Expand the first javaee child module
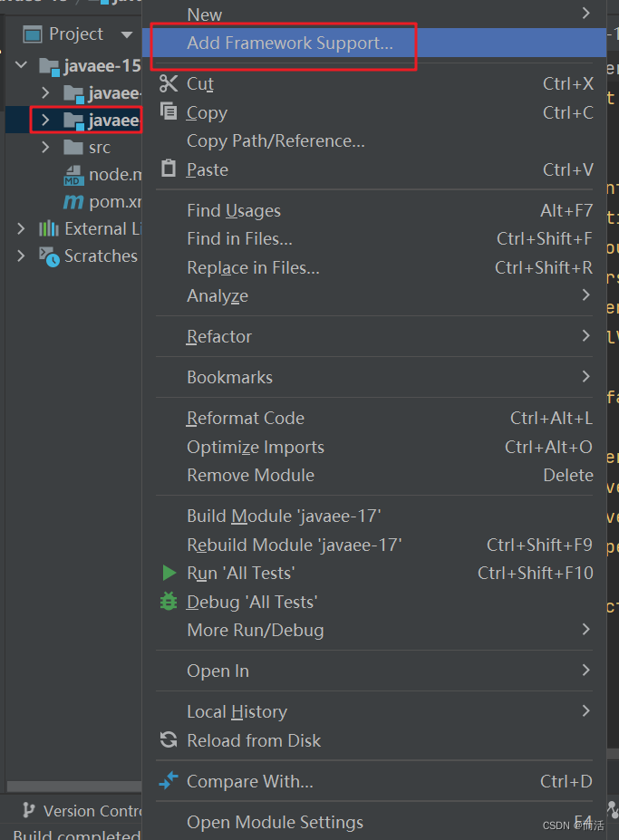This screenshot has width=619, height=840. point(45,92)
